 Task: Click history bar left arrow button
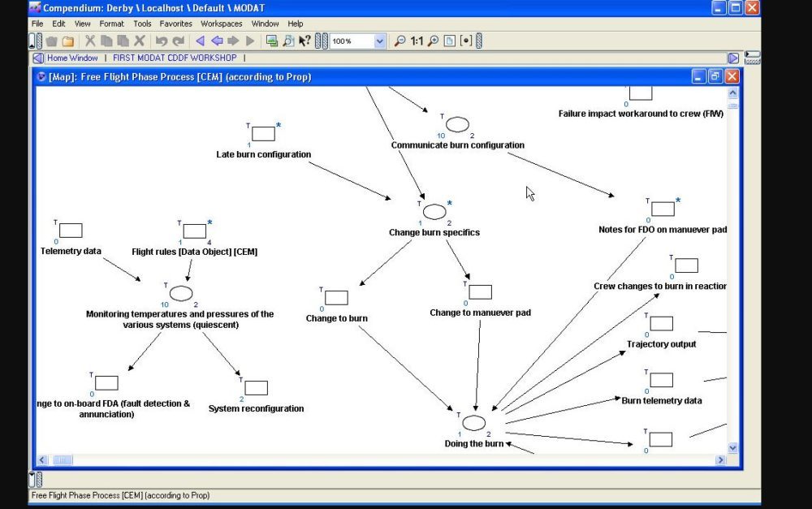click(x=37, y=58)
